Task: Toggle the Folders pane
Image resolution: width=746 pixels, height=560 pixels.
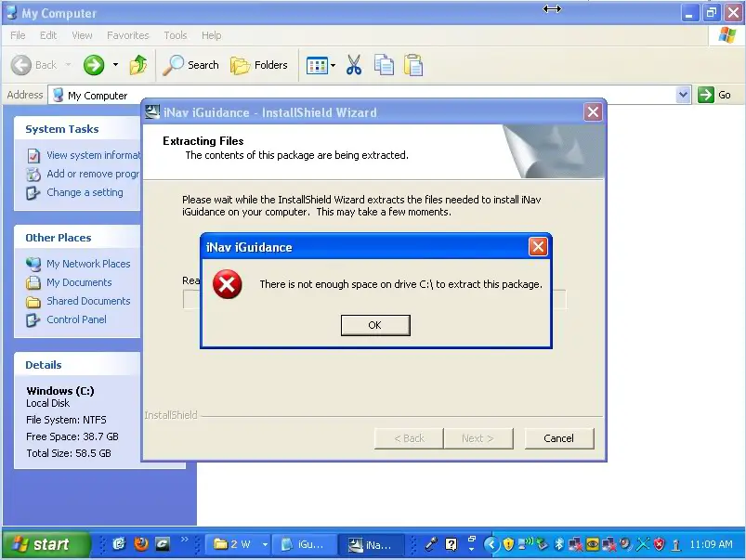Action: click(259, 65)
